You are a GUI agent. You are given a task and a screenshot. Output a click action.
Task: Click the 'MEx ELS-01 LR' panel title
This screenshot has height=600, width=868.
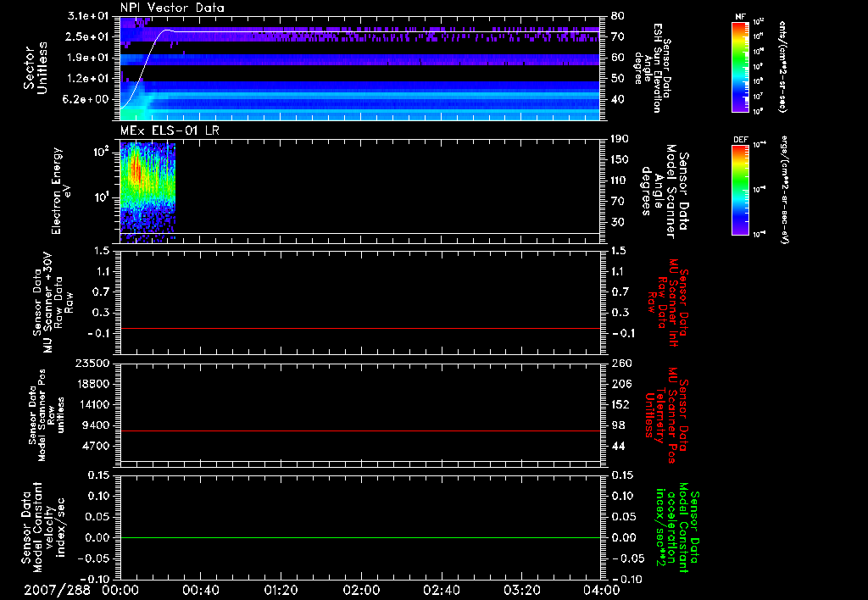[x=170, y=131]
